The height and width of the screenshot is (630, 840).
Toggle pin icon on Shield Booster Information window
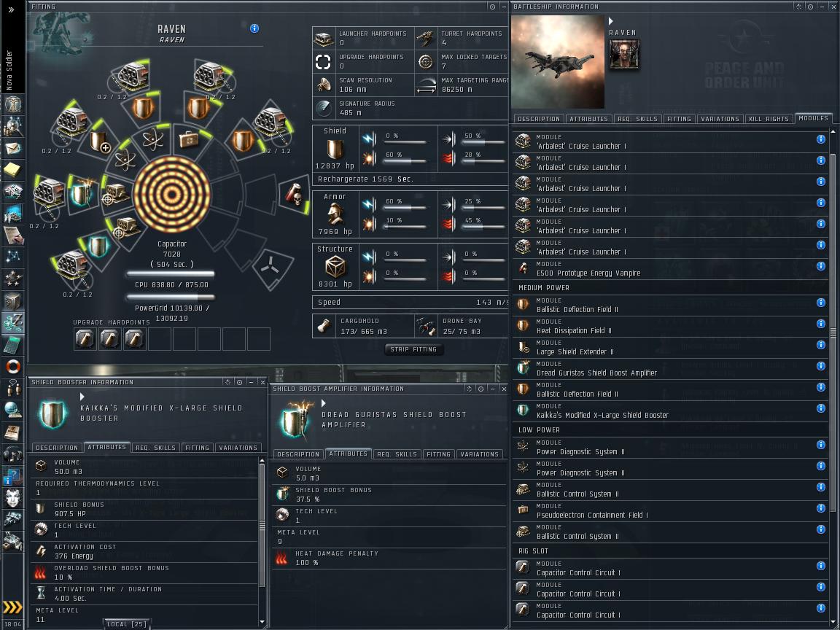239,382
